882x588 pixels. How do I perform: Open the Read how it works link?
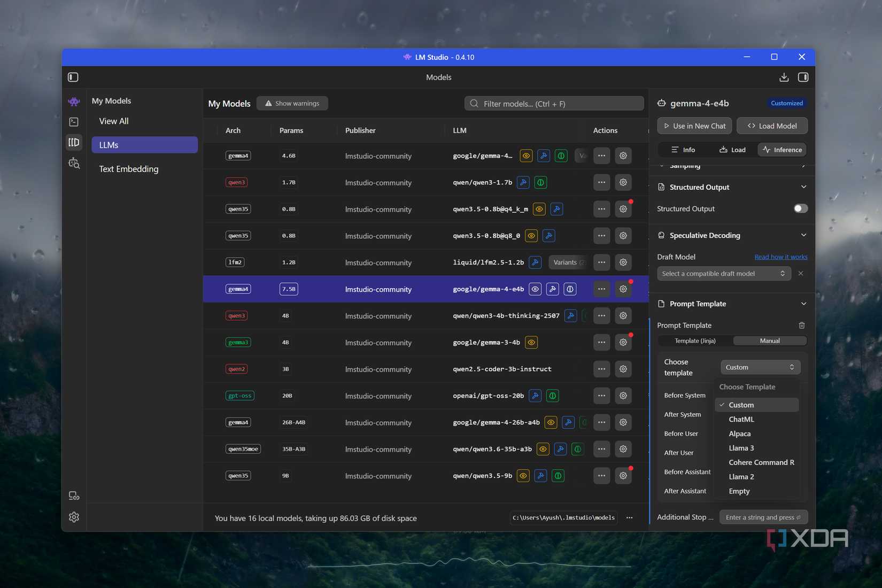click(x=781, y=257)
